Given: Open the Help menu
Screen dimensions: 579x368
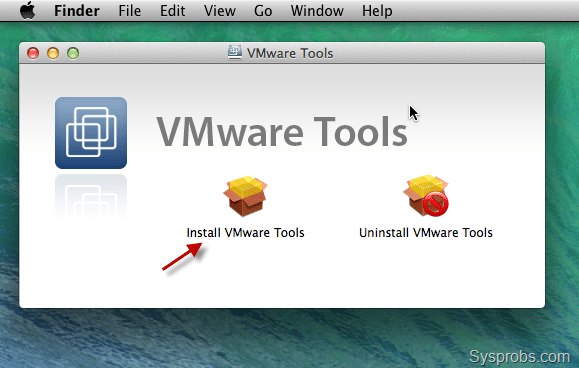Looking at the screenshot, I should click(377, 11).
